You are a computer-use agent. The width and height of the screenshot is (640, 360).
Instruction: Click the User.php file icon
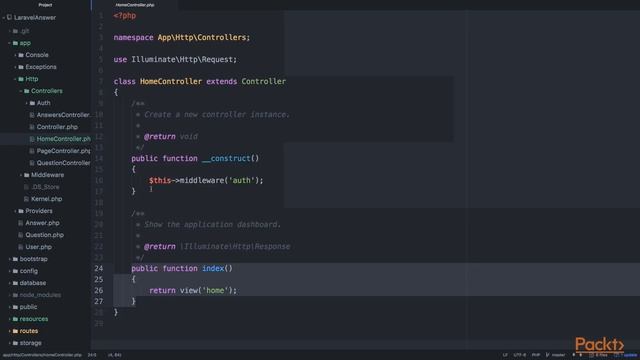pos(20,247)
